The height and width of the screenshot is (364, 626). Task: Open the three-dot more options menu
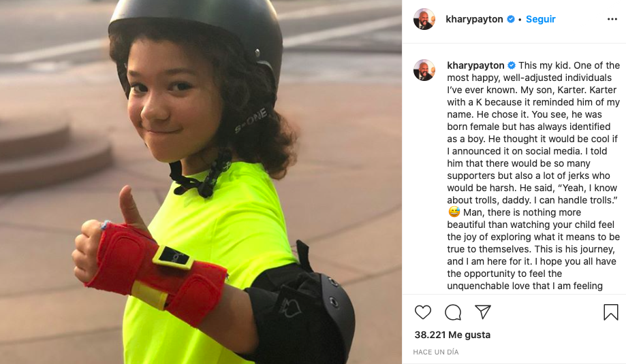(612, 19)
